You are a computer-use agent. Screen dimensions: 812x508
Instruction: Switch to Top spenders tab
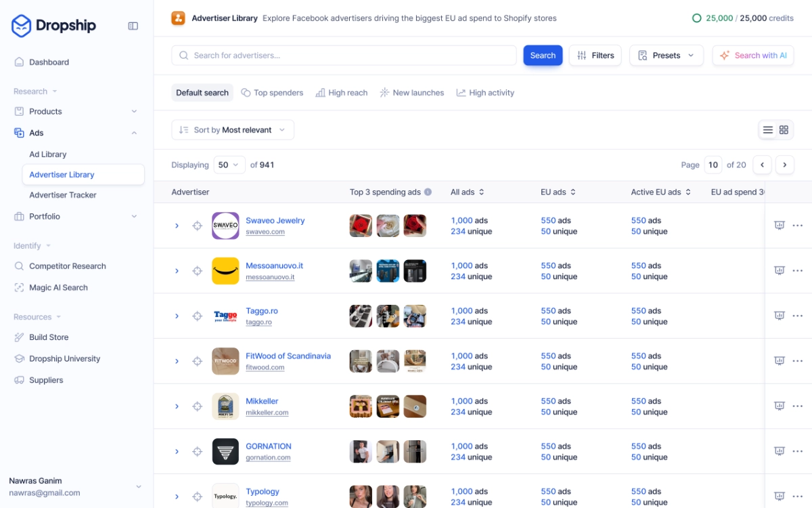point(272,93)
